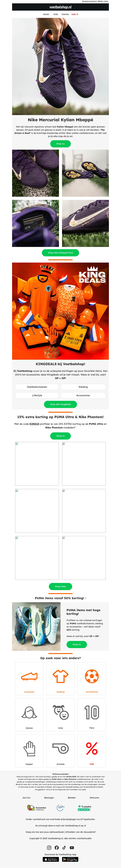Open the King Deals banner image
This screenshot has width=121, height=868.
pos(60,311)
